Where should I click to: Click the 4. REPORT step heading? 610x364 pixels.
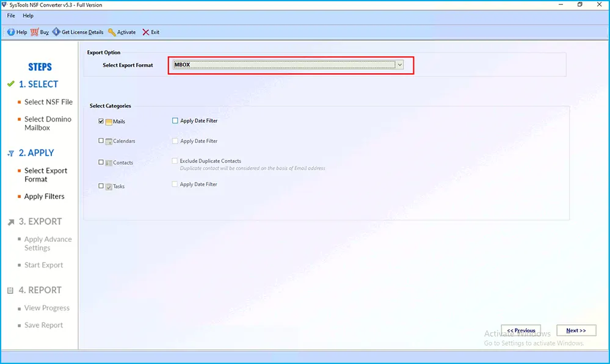pyautogui.click(x=40, y=290)
